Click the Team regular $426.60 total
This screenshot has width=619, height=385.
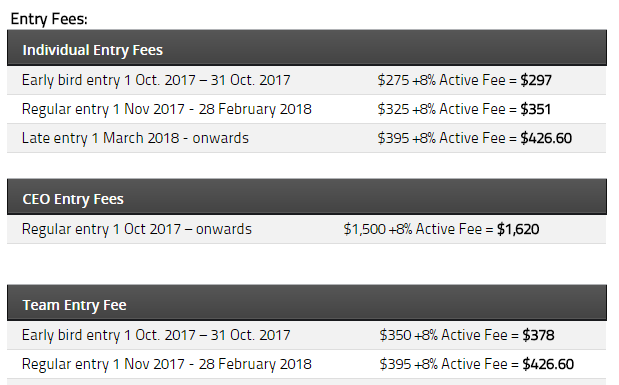point(548,364)
